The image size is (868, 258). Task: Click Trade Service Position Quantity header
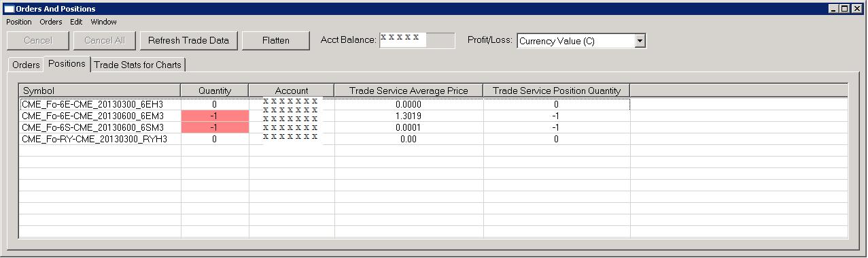[557, 91]
